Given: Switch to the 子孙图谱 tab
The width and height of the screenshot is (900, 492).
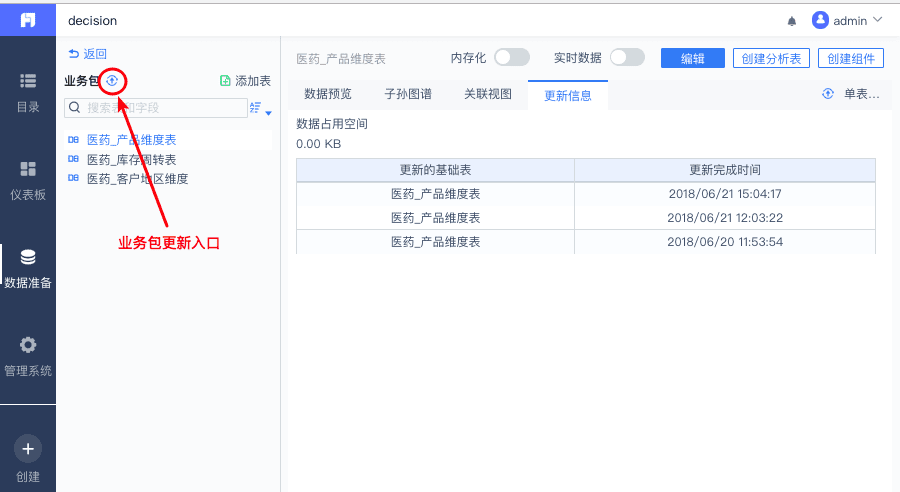Looking at the screenshot, I should coord(408,95).
